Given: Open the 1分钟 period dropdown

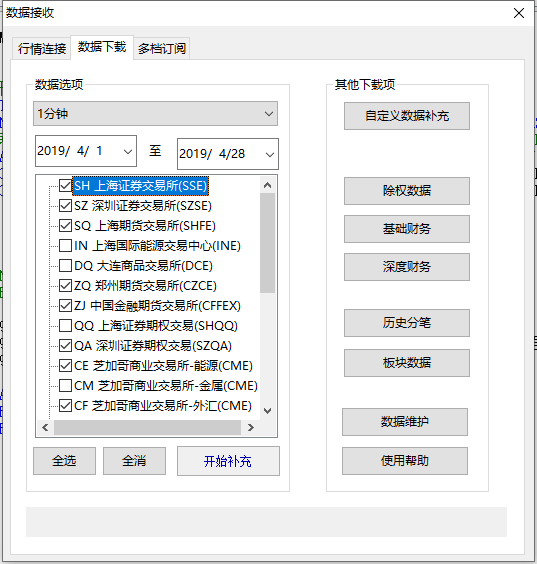Looking at the screenshot, I should (155, 114).
